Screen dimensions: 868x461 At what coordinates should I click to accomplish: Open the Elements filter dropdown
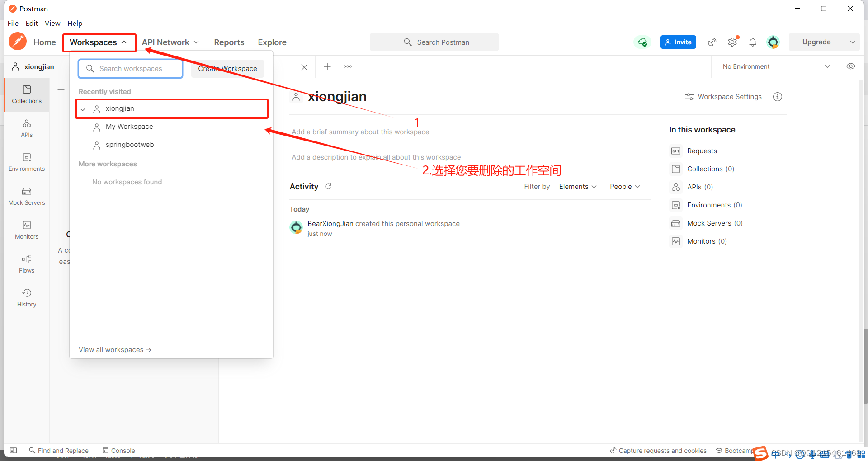tap(578, 187)
